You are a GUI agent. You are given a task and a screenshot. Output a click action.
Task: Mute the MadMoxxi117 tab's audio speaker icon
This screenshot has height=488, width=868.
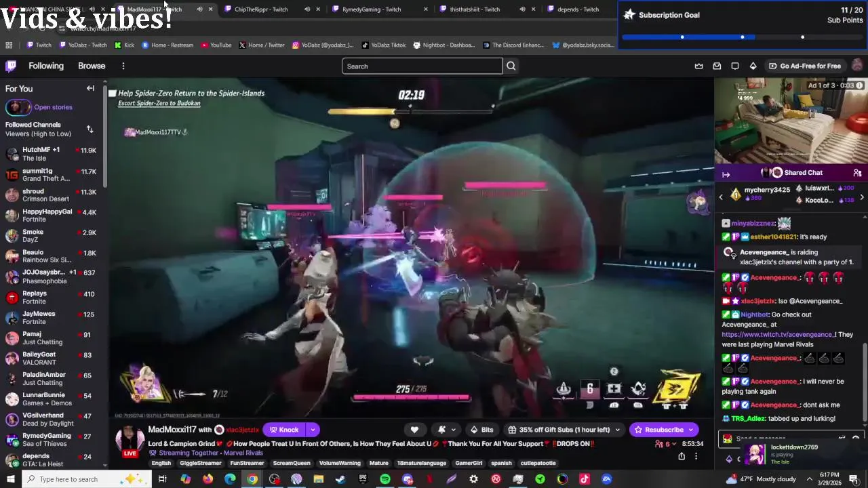coord(199,9)
